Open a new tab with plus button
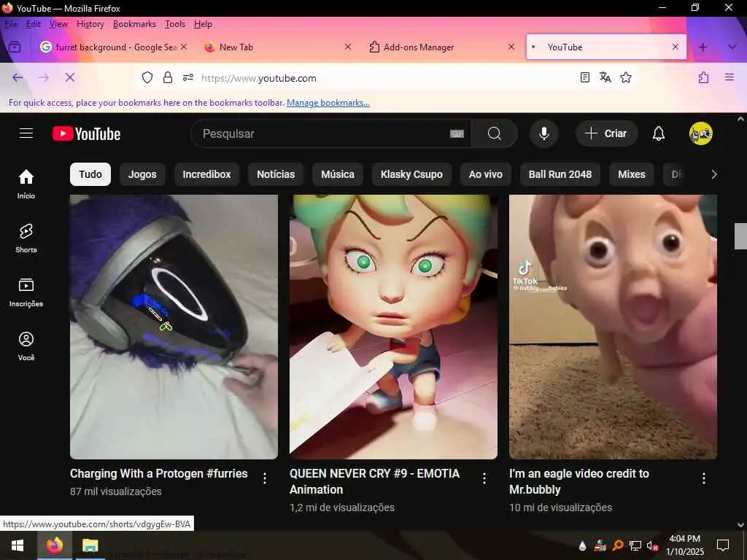Screen dimensions: 747x560 [703, 47]
